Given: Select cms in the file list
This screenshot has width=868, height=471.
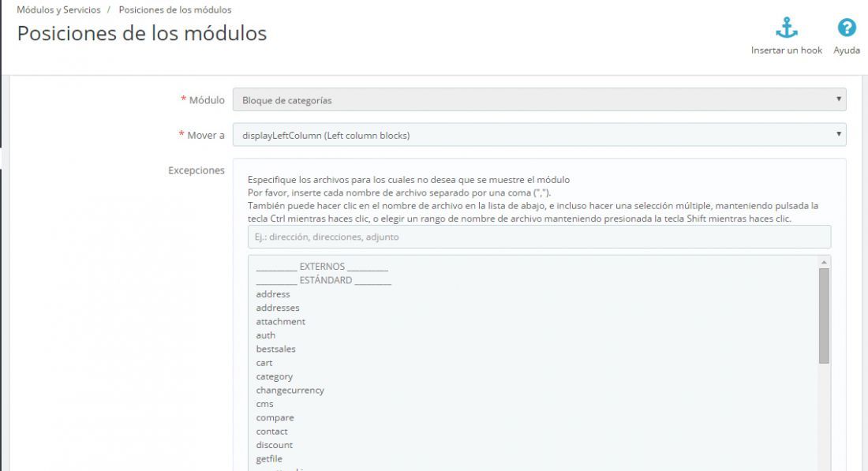Looking at the screenshot, I should point(264,404).
